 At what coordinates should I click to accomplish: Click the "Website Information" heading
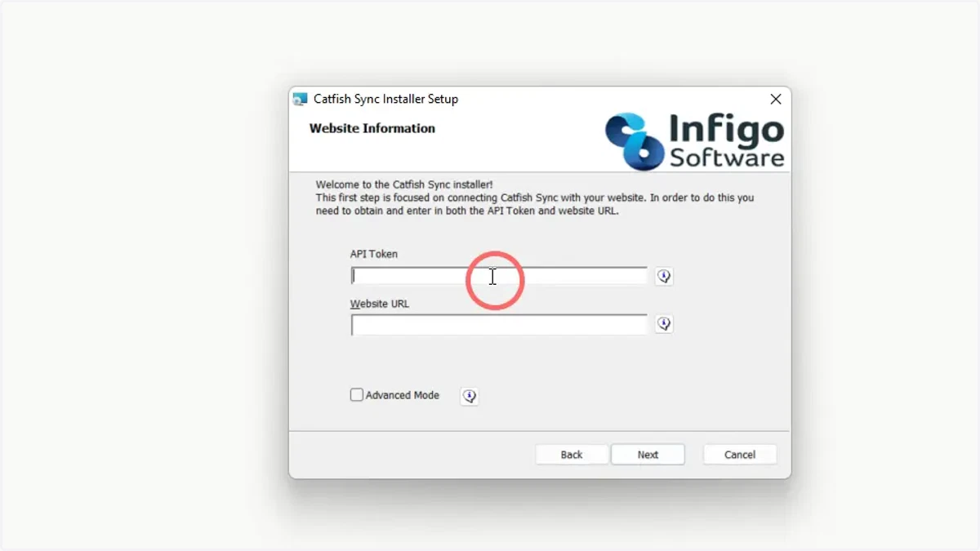pyautogui.click(x=372, y=128)
